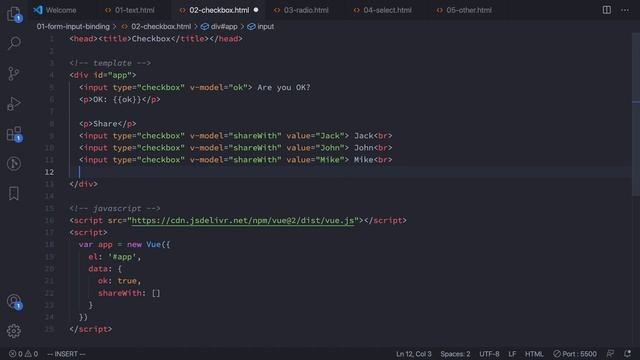Open the Search view

[x=14, y=43]
